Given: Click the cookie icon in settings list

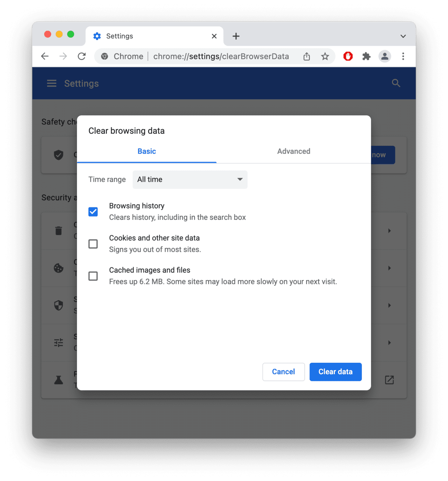Looking at the screenshot, I should pos(59,268).
